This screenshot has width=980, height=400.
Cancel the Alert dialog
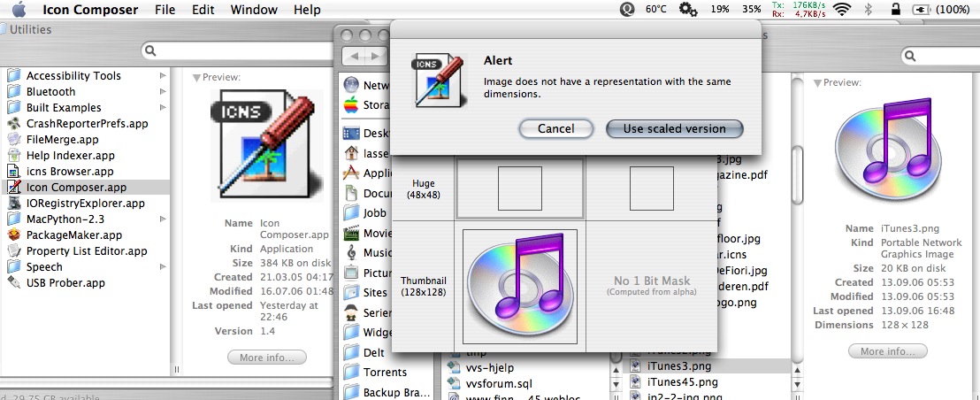tap(555, 128)
